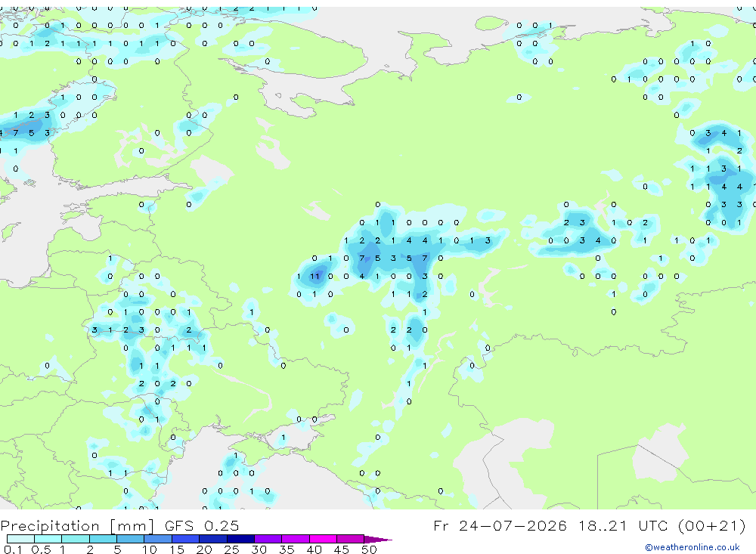
Task: Click the purple arrow tip ending the legend
Action: coord(379,540)
